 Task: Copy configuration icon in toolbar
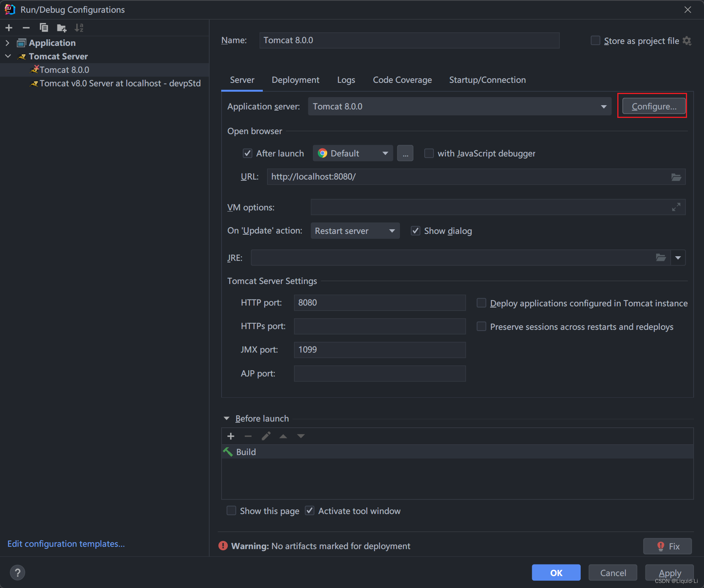pyautogui.click(x=44, y=28)
